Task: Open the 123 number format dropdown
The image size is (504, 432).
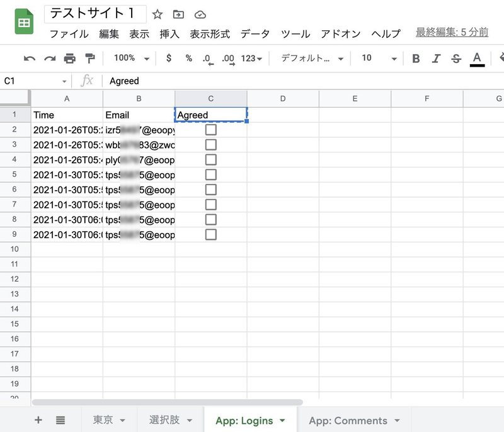Action: (251, 59)
